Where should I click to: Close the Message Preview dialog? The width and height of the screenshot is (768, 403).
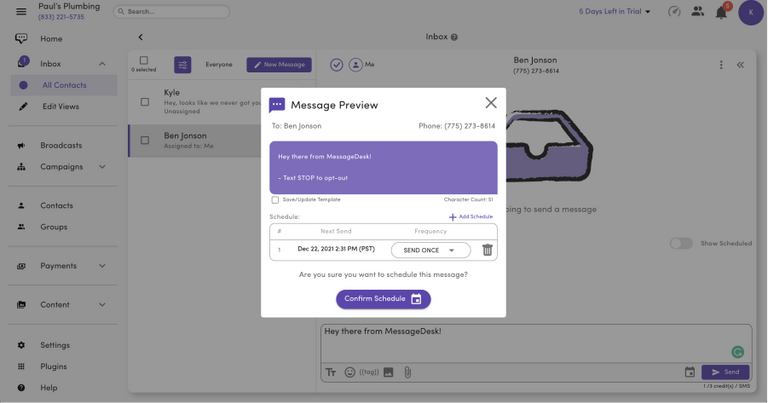491,102
